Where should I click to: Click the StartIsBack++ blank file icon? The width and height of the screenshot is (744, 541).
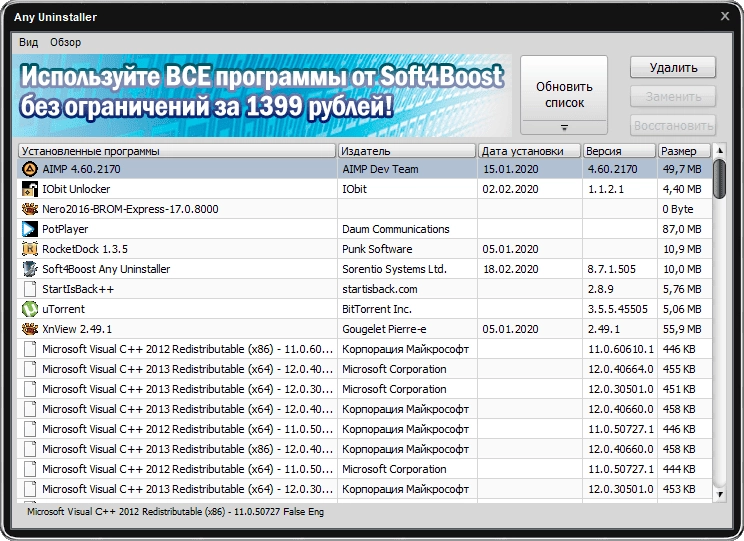coord(30,289)
